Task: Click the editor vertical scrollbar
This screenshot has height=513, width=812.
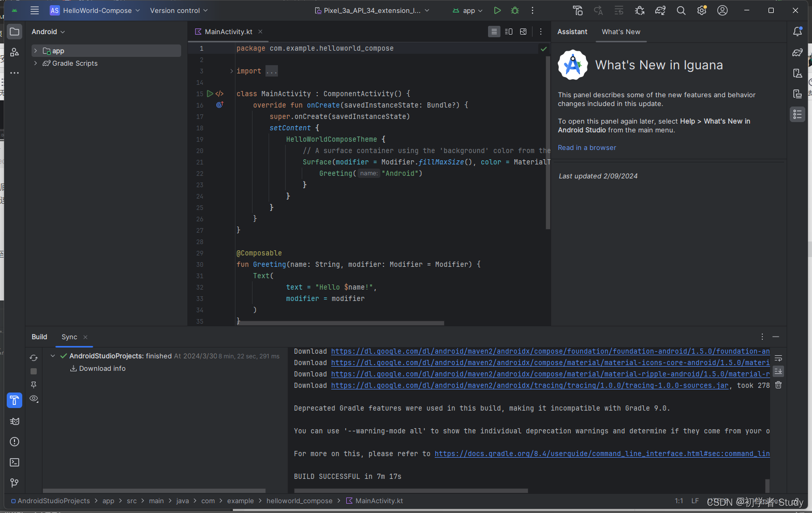Action: (x=548, y=142)
